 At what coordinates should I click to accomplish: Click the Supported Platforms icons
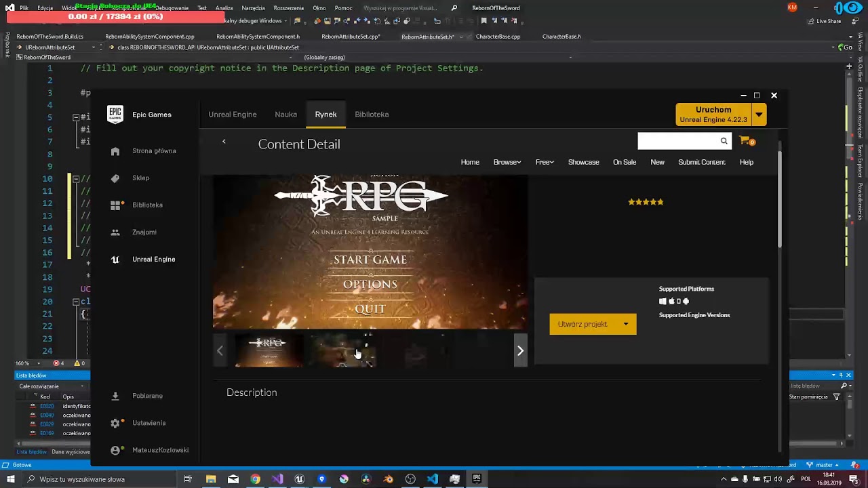pos(674,302)
